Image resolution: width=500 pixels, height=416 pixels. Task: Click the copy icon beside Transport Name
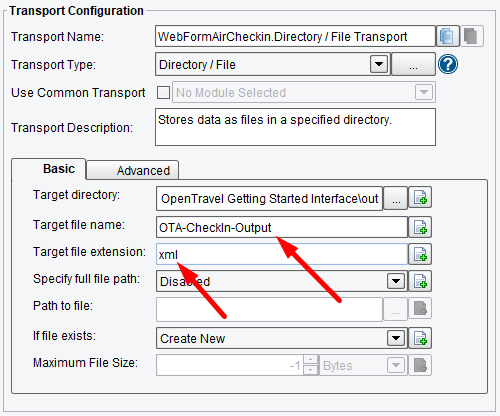click(x=448, y=36)
